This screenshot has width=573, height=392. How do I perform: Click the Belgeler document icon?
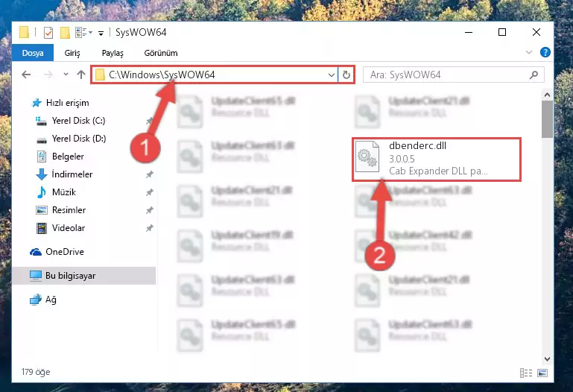(42, 157)
